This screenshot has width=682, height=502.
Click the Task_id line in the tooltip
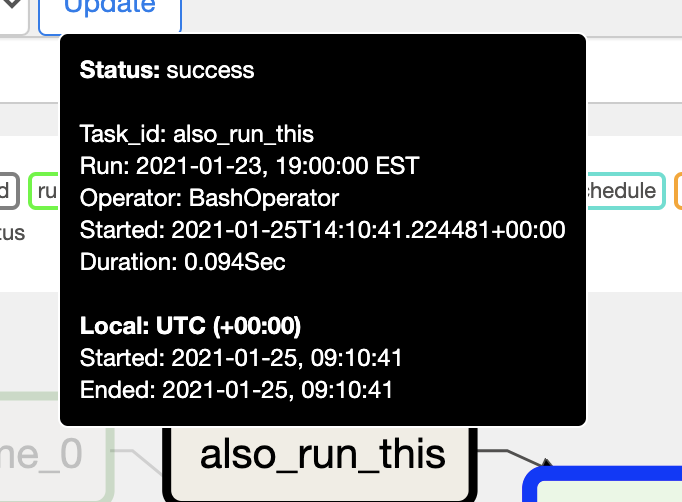pos(197,134)
